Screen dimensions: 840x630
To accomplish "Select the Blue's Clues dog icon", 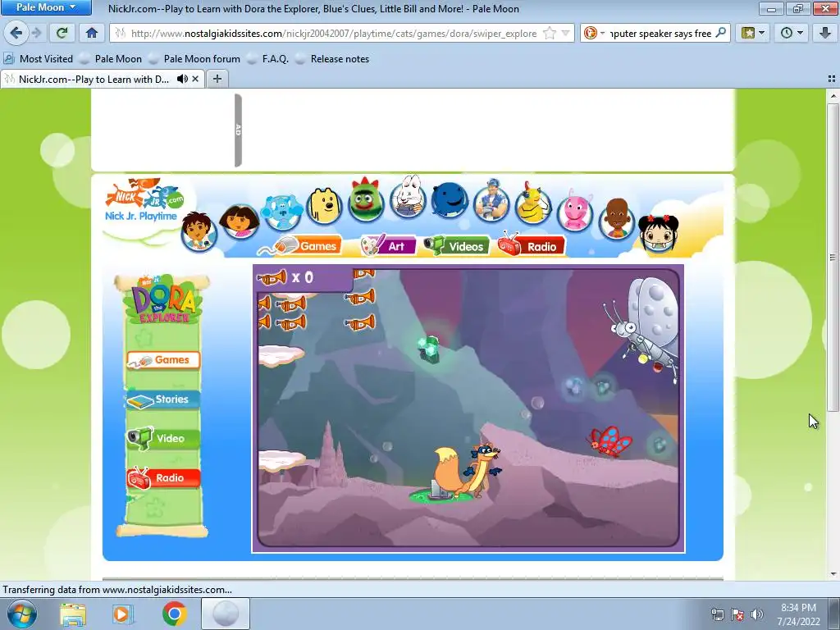I will tap(282, 212).
